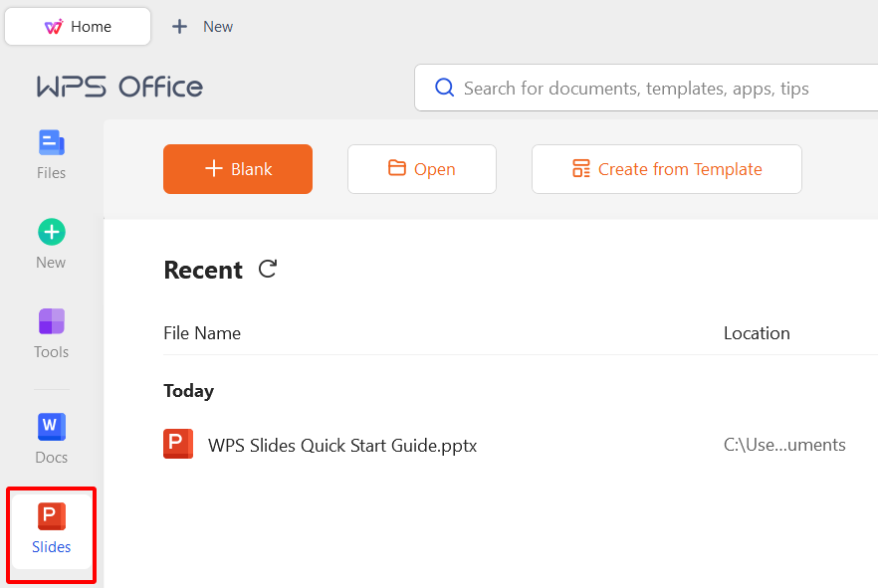Click the WPS Office logo
878x588 pixels.
(119, 88)
